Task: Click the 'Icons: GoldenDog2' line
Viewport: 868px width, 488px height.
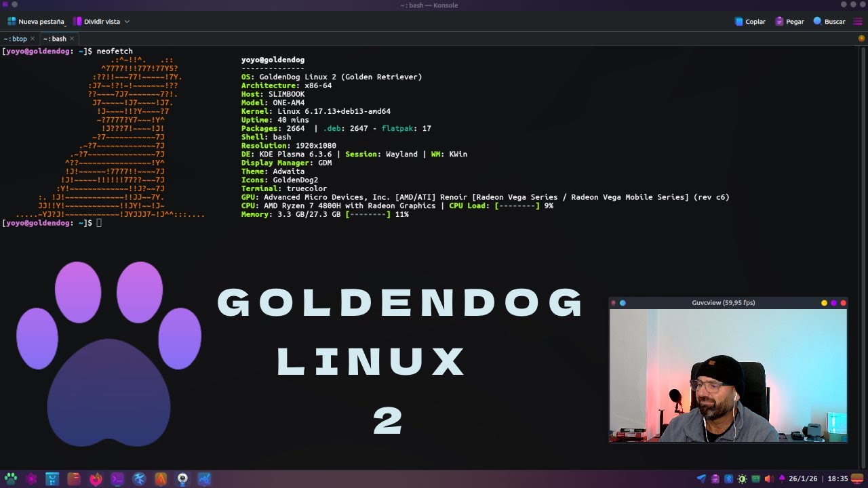Action: pos(280,180)
